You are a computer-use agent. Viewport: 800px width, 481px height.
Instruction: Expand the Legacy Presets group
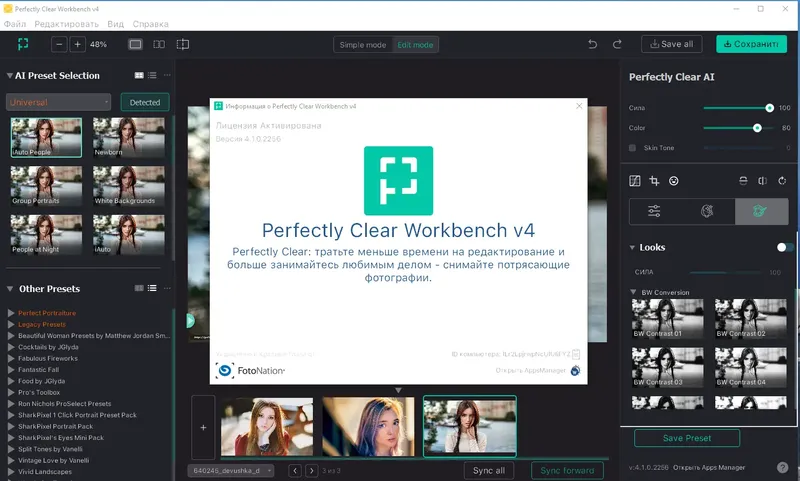tap(11, 324)
